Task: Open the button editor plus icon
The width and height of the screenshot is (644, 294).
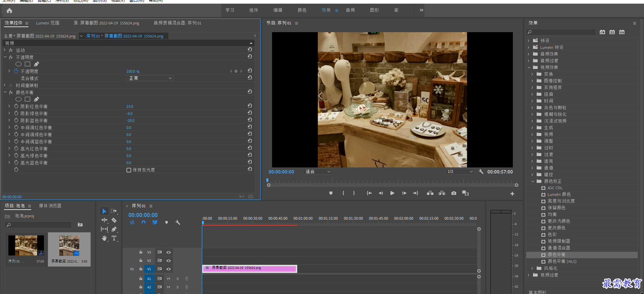Action: point(512,194)
